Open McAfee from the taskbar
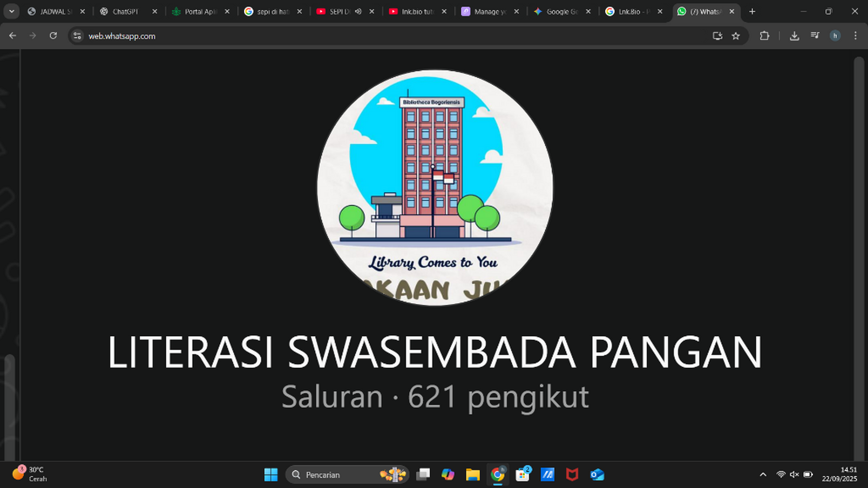Viewport: 868px width, 488px height. click(572, 475)
